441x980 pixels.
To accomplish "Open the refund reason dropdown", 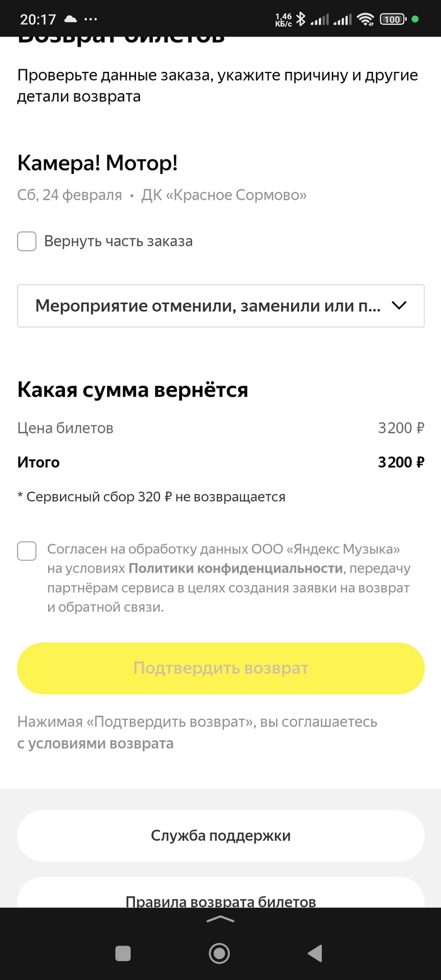I will pyautogui.click(x=208, y=305).
